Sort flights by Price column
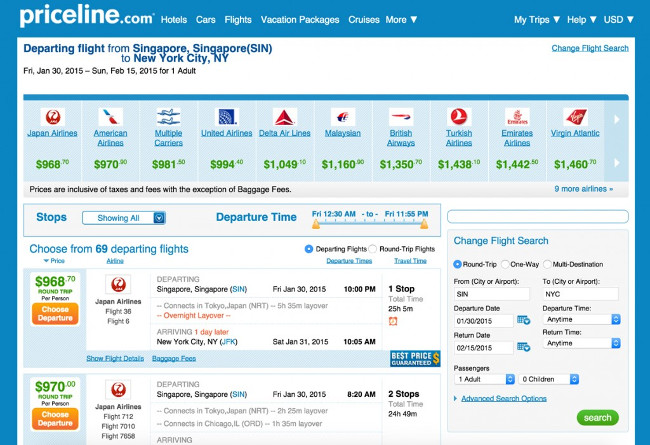Image resolution: width=650 pixels, height=445 pixels. (54, 261)
